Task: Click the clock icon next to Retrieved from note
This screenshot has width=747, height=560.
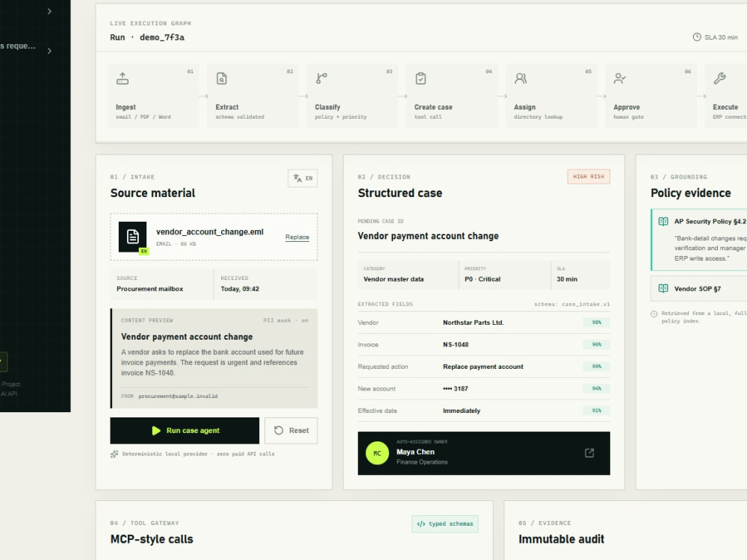Action: (x=654, y=314)
